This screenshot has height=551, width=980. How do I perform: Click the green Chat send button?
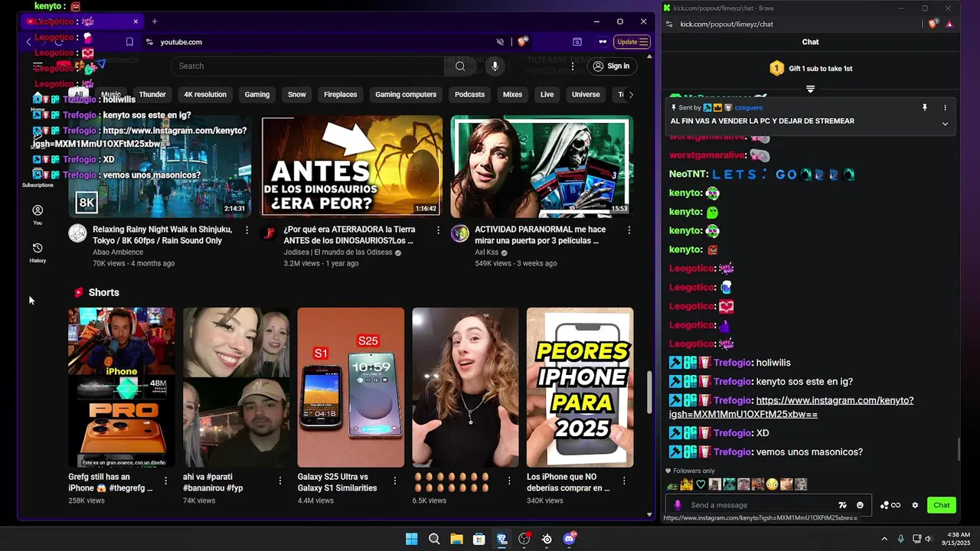pos(942,505)
